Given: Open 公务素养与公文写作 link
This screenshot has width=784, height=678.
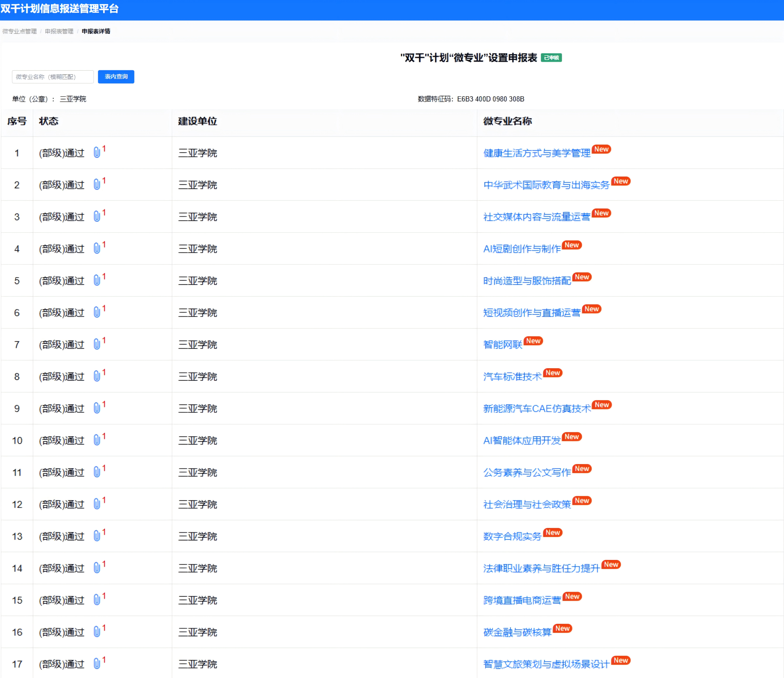Looking at the screenshot, I should coord(527,473).
